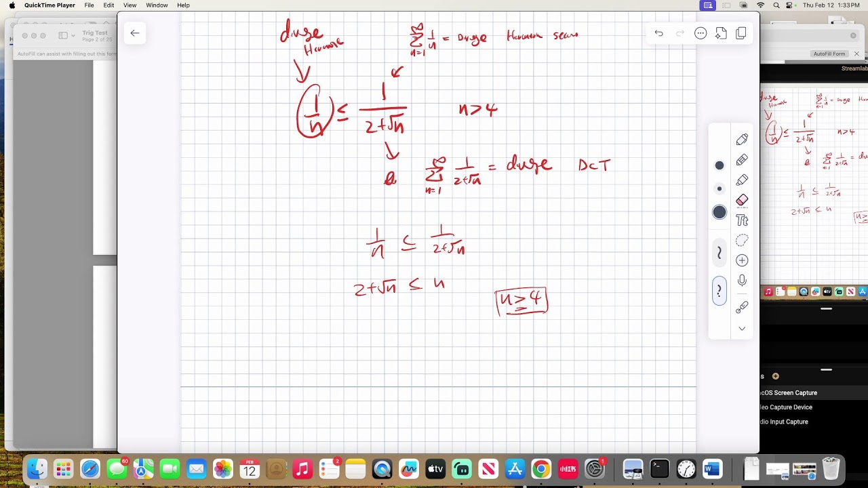The width and height of the screenshot is (868, 488).
Task: Open Notes from the Dock
Action: [355, 469]
